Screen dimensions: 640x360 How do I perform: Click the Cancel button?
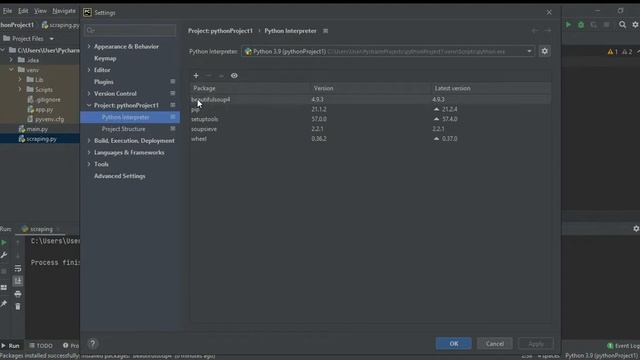495,344
